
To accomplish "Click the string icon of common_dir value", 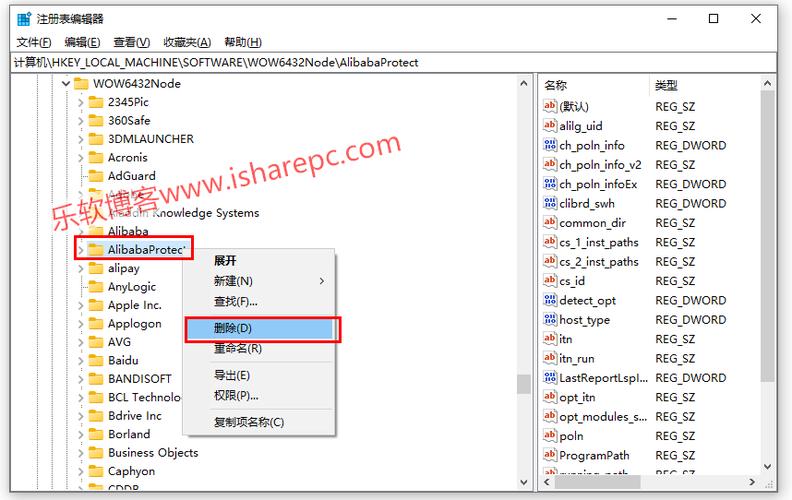I will (x=550, y=222).
